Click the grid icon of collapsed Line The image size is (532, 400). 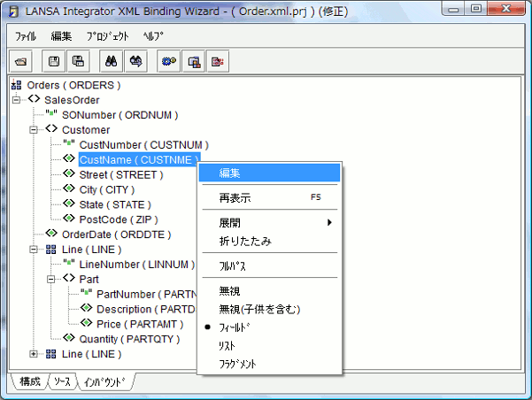(x=51, y=354)
